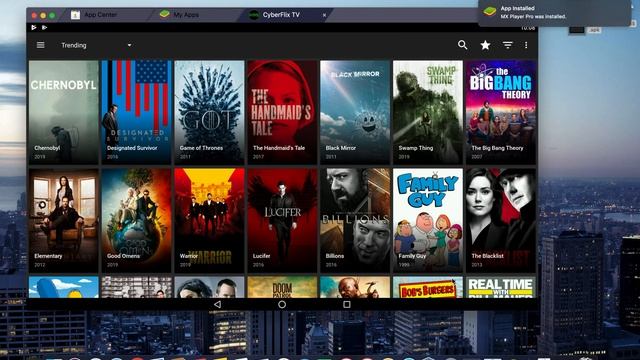The width and height of the screenshot is (640, 360).
Task: Open the Designated Survivor poster
Action: 136,112
